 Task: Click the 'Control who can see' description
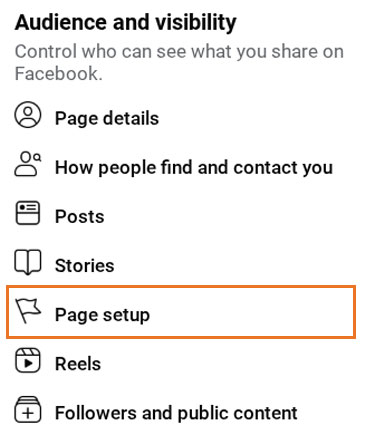click(x=179, y=62)
